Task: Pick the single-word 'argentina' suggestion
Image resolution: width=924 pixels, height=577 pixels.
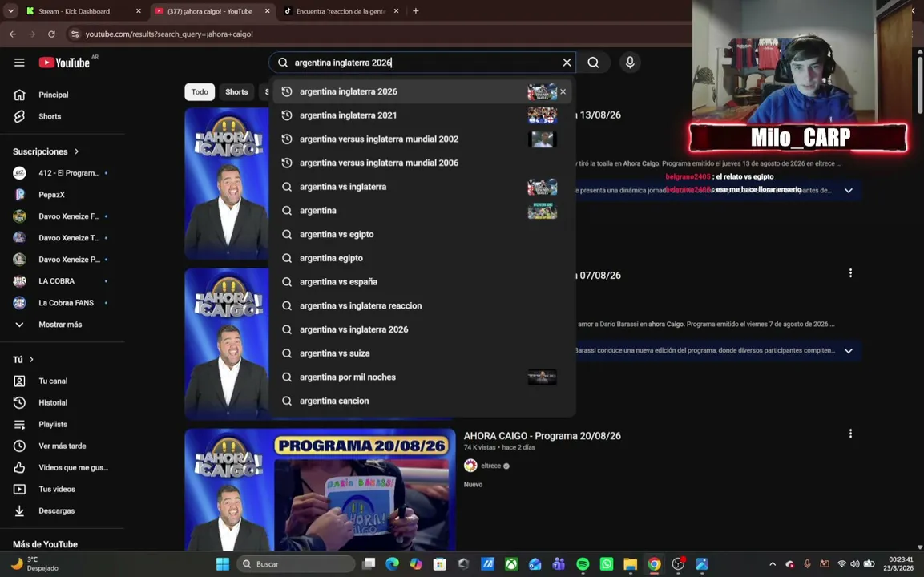Action: [422, 211]
